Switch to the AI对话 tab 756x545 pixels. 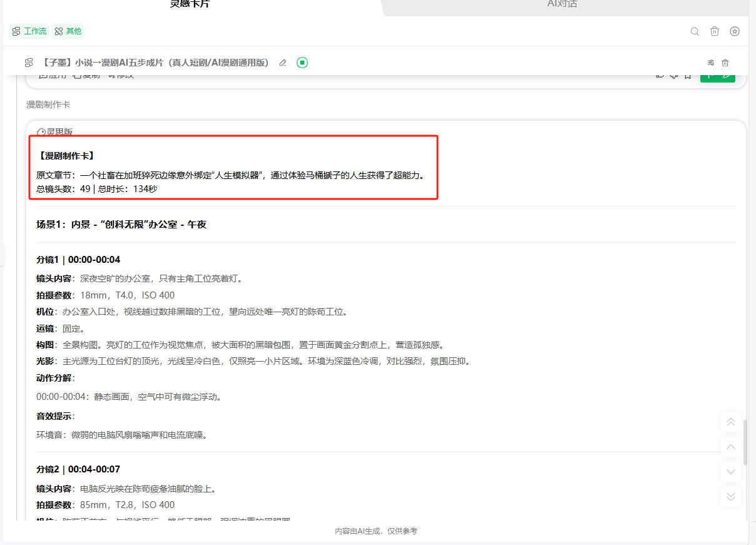click(562, 4)
